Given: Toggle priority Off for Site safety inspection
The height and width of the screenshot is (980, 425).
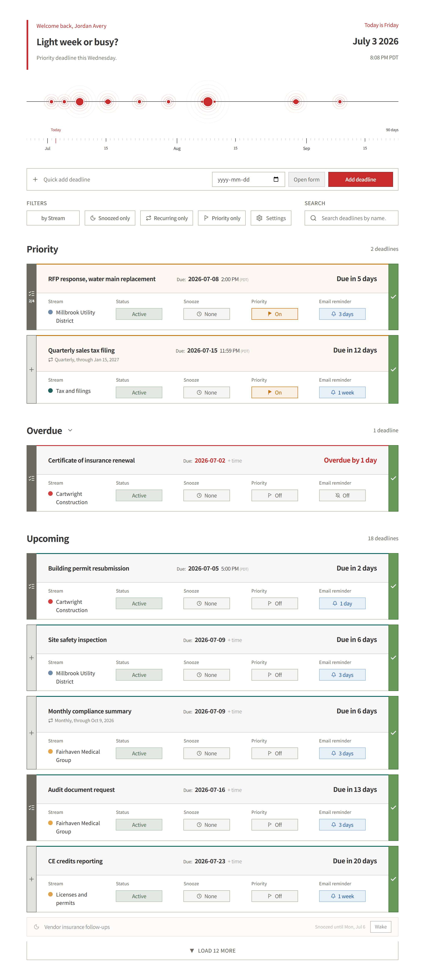Looking at the screenshot, I should [275, 675].
